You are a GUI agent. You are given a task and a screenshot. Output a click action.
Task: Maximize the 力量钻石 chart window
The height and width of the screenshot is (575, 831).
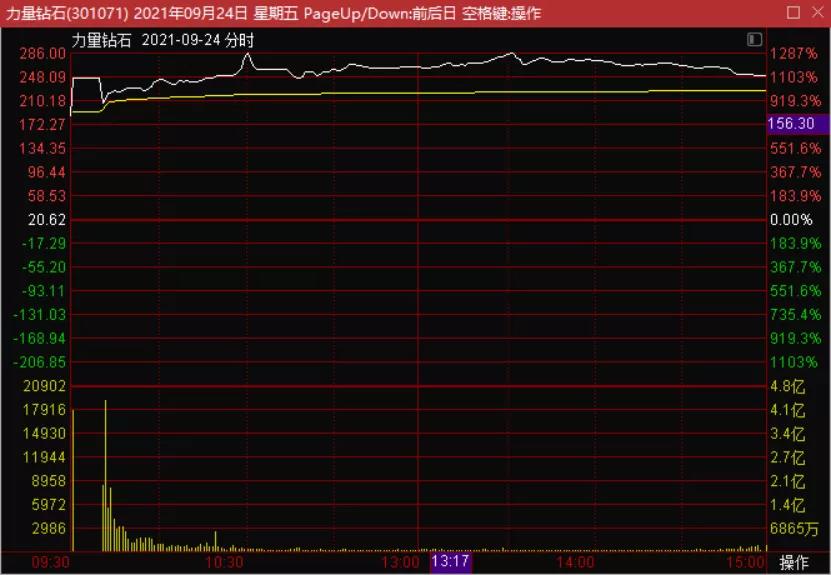point(793,13)
